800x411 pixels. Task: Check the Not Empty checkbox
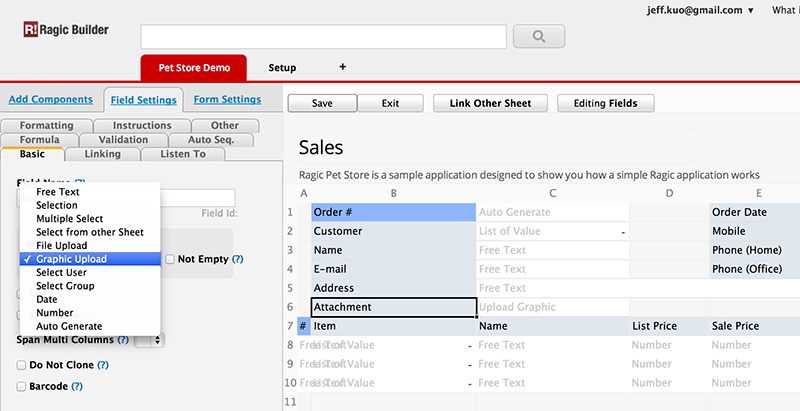point(170,260)
